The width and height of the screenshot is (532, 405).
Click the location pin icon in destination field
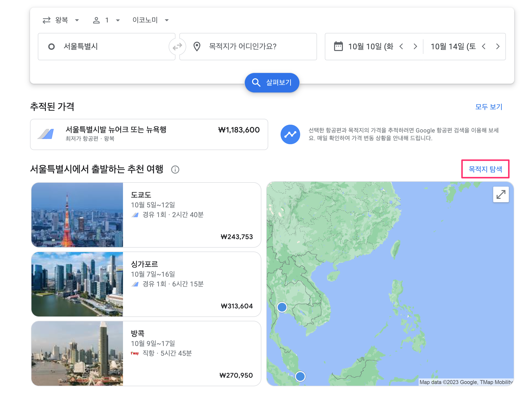(197, 46)
